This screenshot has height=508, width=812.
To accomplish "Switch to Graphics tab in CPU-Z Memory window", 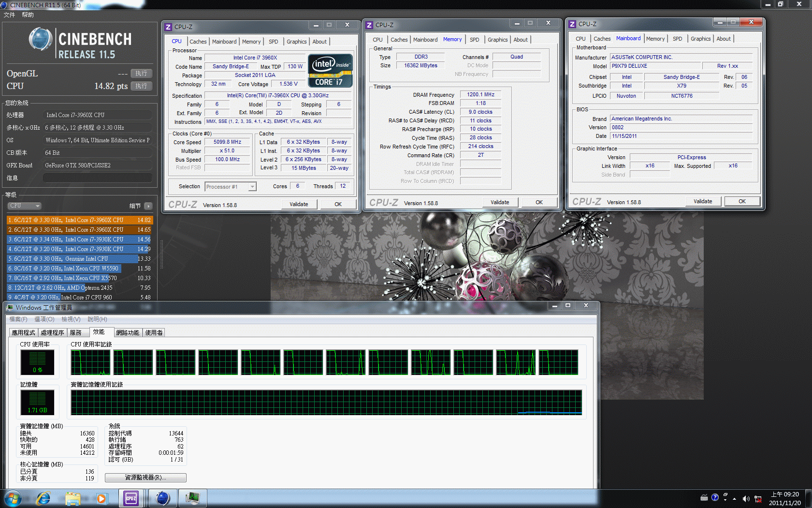I will tap(497, 40).
